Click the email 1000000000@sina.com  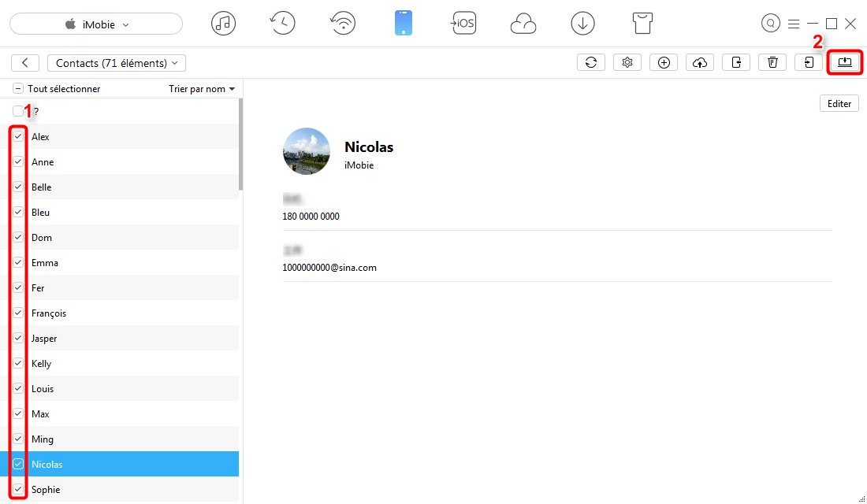[329, 268]
